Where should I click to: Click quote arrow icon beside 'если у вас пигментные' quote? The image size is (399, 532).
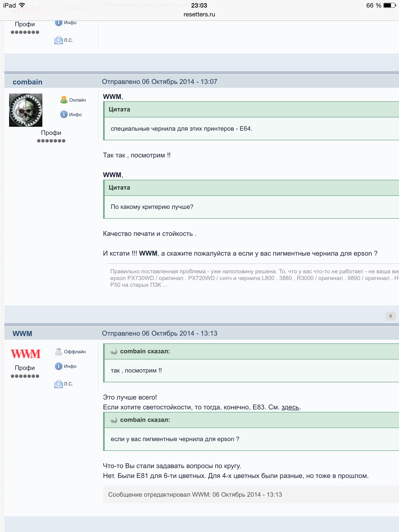tap(114, 420)
